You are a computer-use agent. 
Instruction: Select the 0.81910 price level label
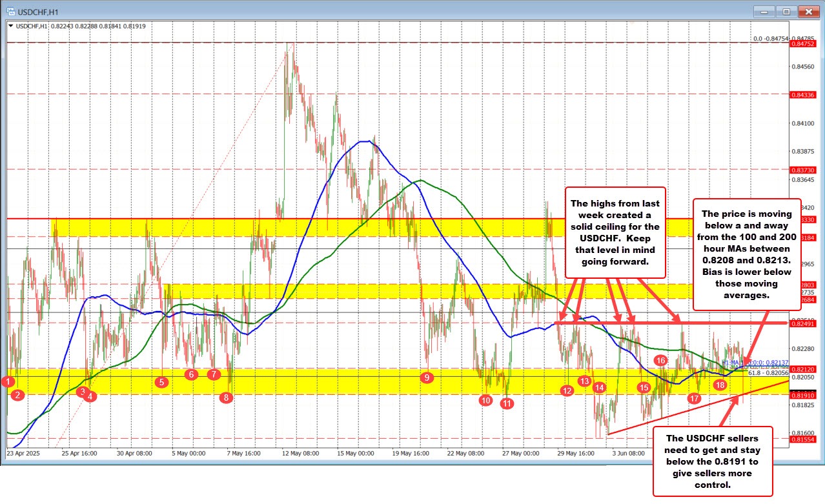click(803, 394)
